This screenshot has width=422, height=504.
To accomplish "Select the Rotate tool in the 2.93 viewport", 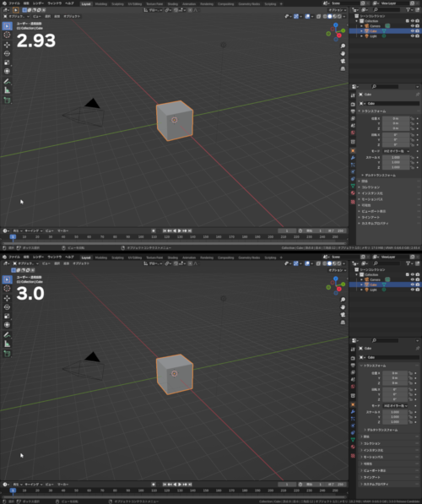I will pyautogui.click(x=7, y=53).
